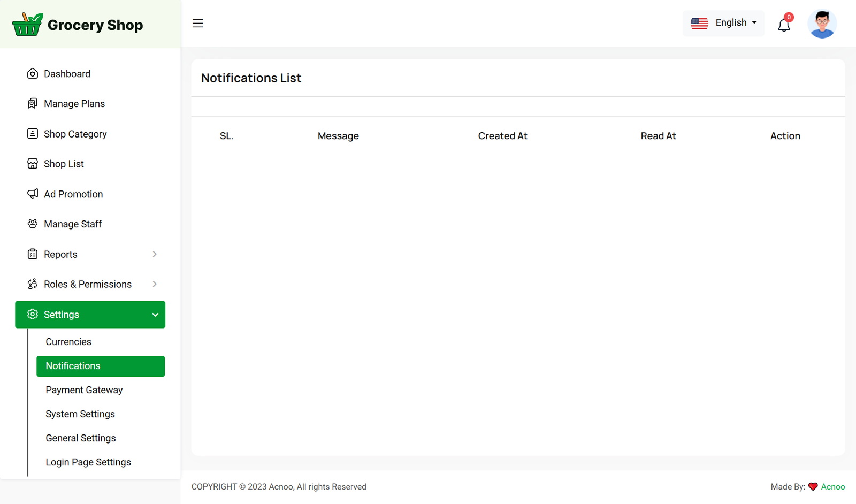Screen dimensions: 856x504
Task: Select Currencies under Settings
Action: (68, 342)
